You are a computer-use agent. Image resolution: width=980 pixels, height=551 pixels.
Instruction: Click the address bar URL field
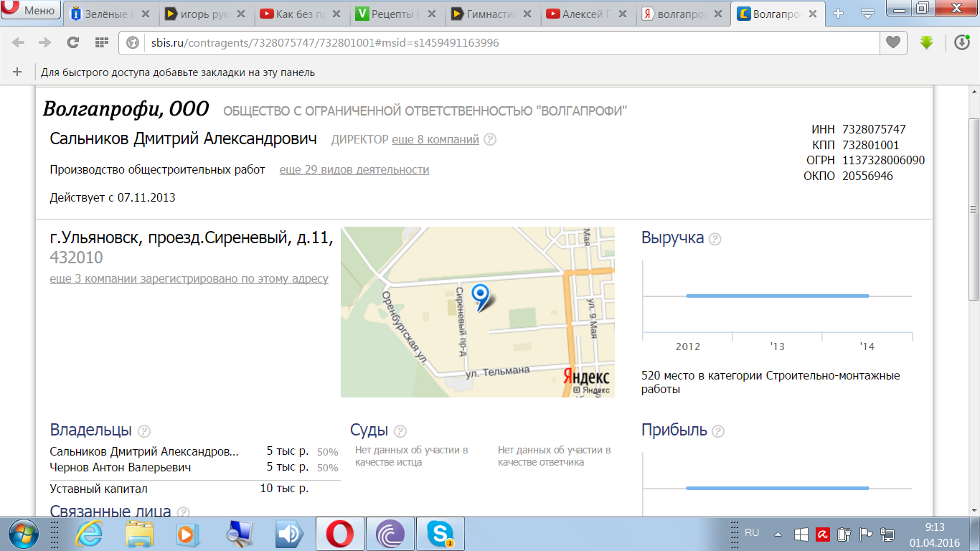pos(502,43)
